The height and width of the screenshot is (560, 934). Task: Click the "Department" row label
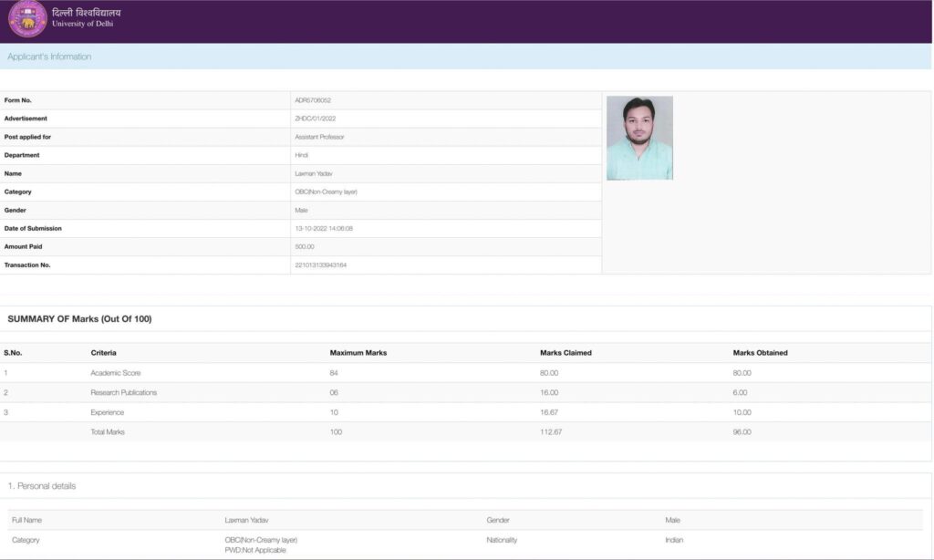[22, 155]
